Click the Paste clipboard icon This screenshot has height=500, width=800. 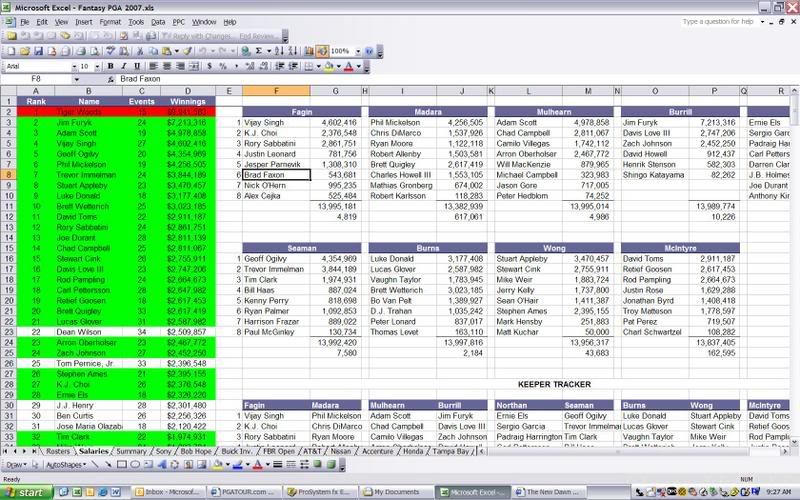pyautogui.click(x=166, y=51)
